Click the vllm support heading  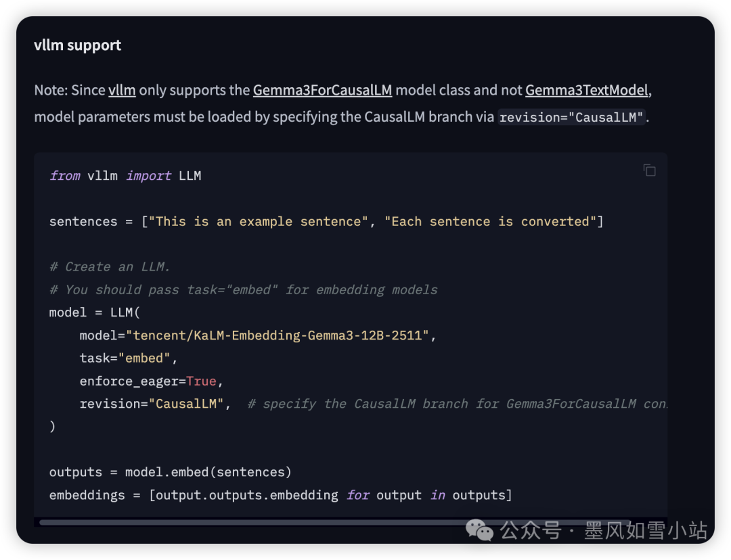pyautogui.click(x=77, y=45)
